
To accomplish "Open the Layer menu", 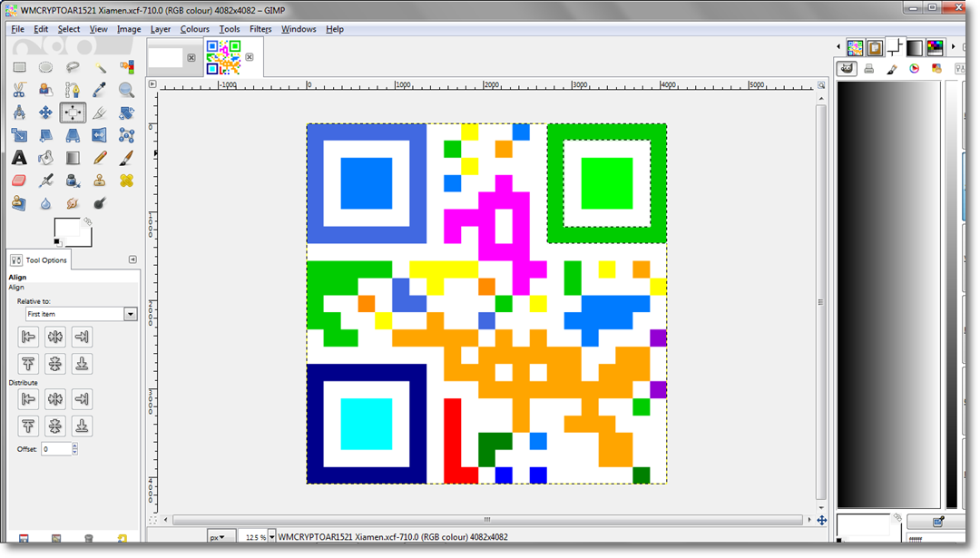I will [161, 29].
